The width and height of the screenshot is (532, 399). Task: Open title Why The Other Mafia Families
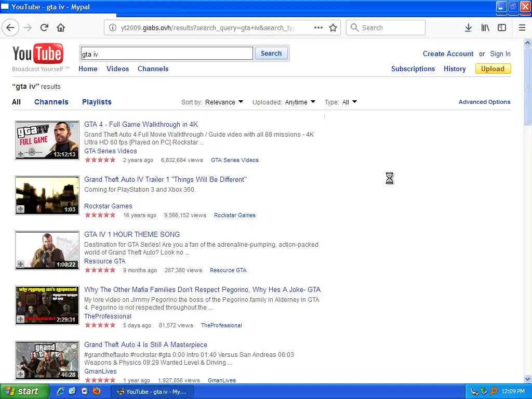202,289
